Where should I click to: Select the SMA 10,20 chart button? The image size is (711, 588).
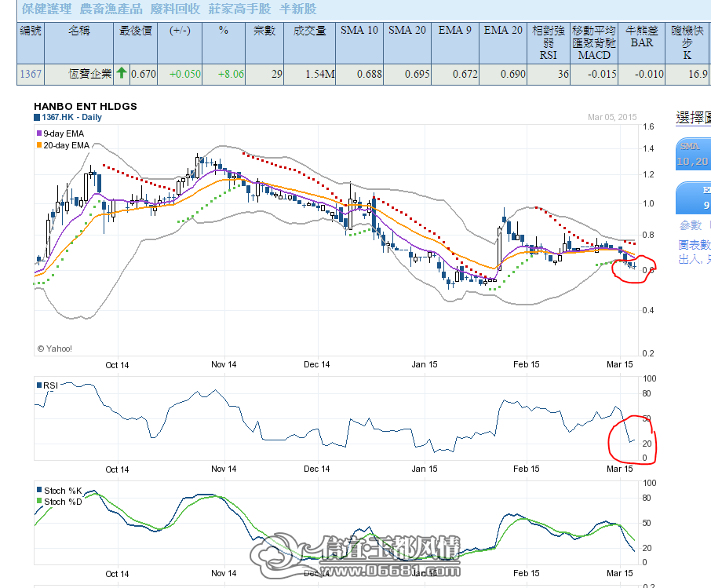(693, 154)
